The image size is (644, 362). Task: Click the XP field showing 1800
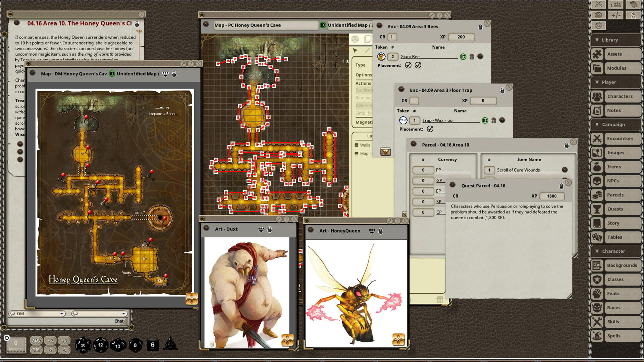(552, 196)
